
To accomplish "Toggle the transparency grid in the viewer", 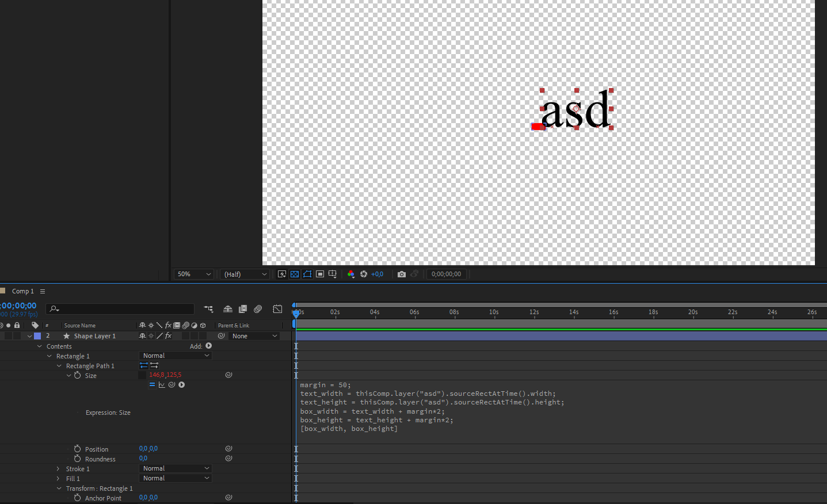I will [x=294, y=274].
